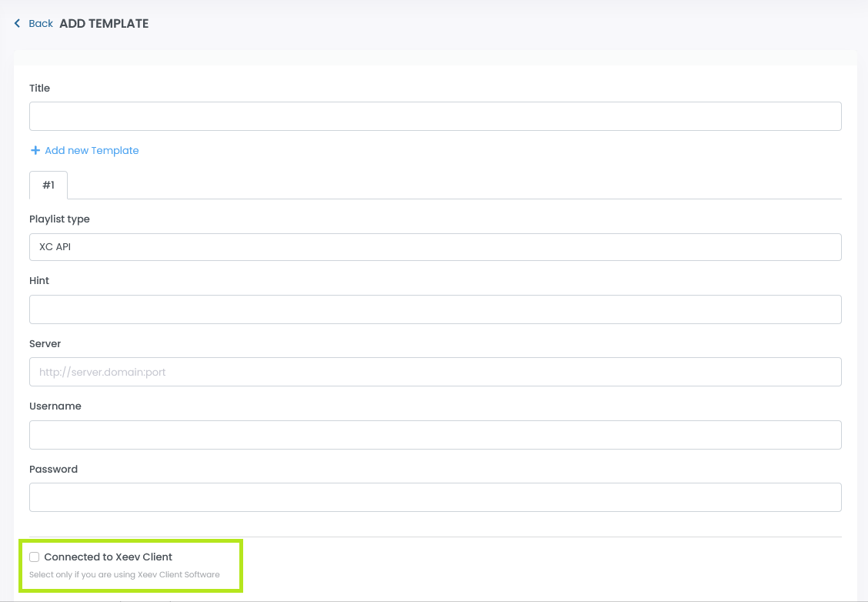Image resolution: width=868 pixels, height=602 pixels.
Task: Click the Username field label
Action: pyautogui.click(x=55, y=406)
